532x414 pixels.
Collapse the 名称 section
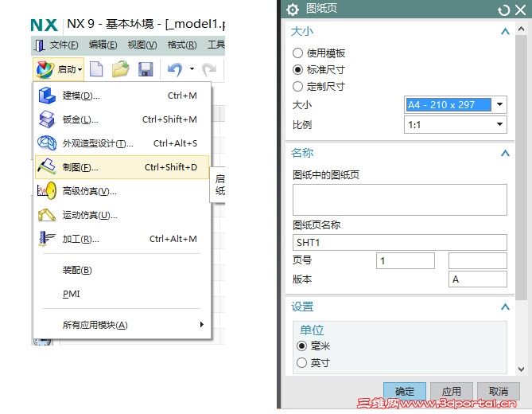tap(505, 153)
